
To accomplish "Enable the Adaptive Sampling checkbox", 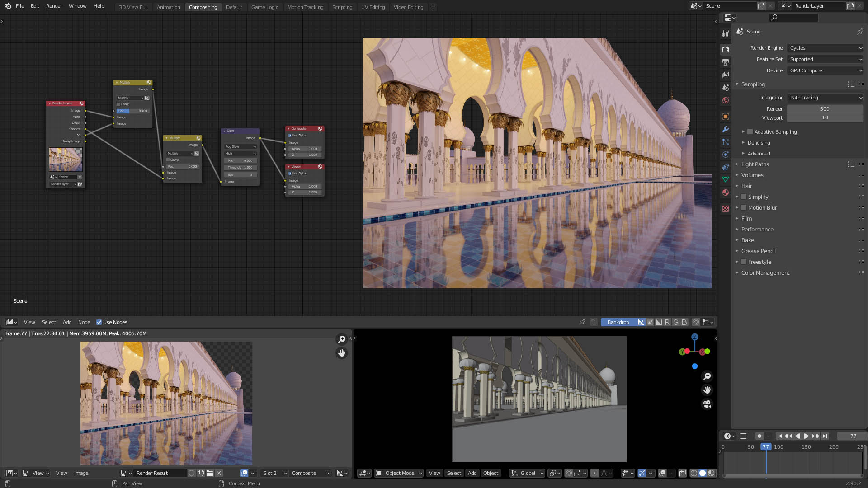I will click(x=750, y=132).
